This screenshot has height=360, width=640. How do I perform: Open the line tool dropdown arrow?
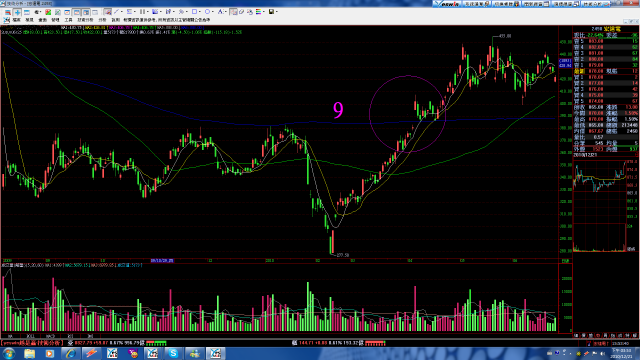click(122, 12)
